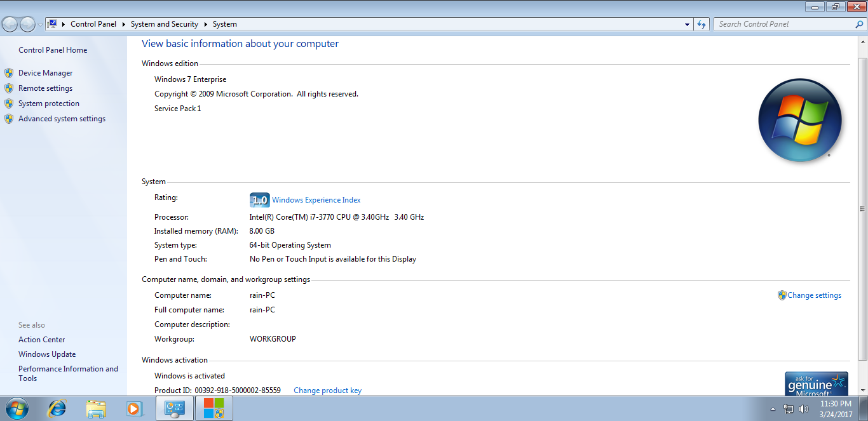Open the address bar history dropdown

[x=688, y=24]
